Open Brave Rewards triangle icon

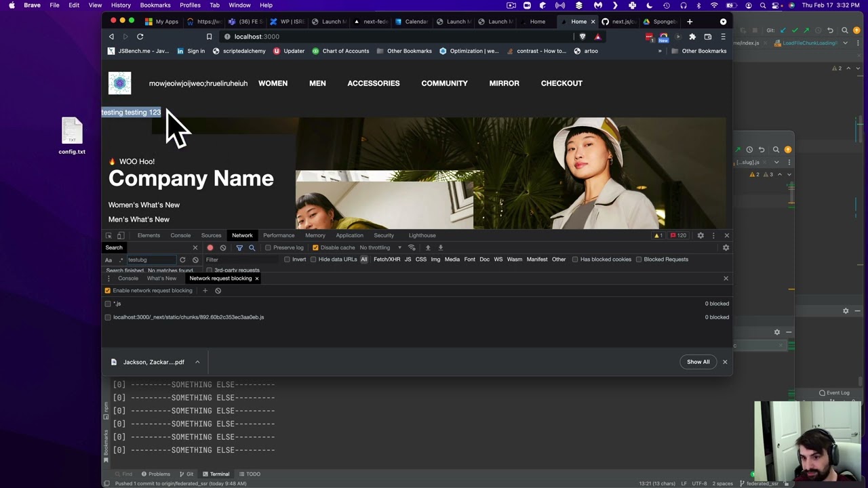pos(597,37)
